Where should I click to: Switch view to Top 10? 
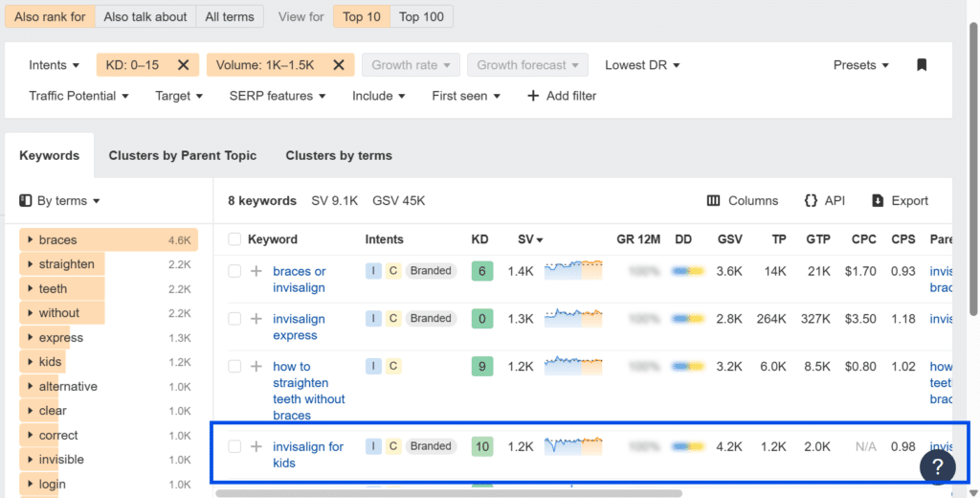pyautogui.click(x=361, y=17)
